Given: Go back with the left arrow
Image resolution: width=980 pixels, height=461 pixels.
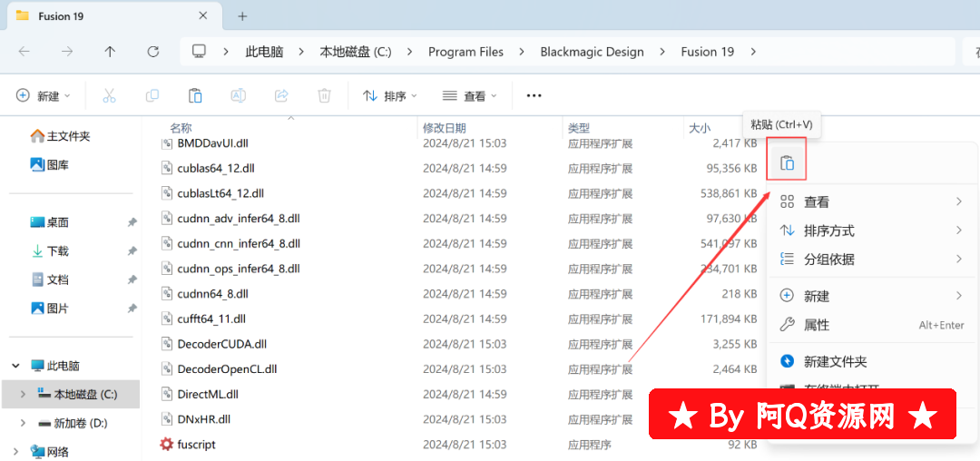Looking at the screenshot, I should (x=24, y=52).
